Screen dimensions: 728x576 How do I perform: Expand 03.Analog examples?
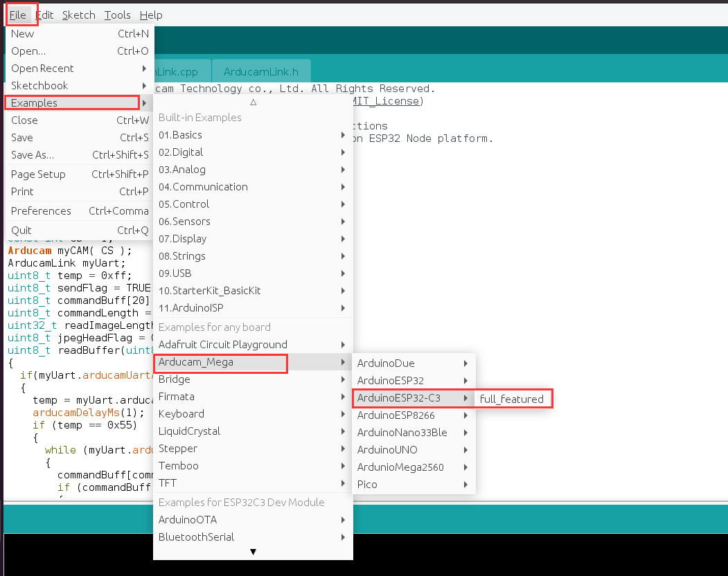click(253, 170)
